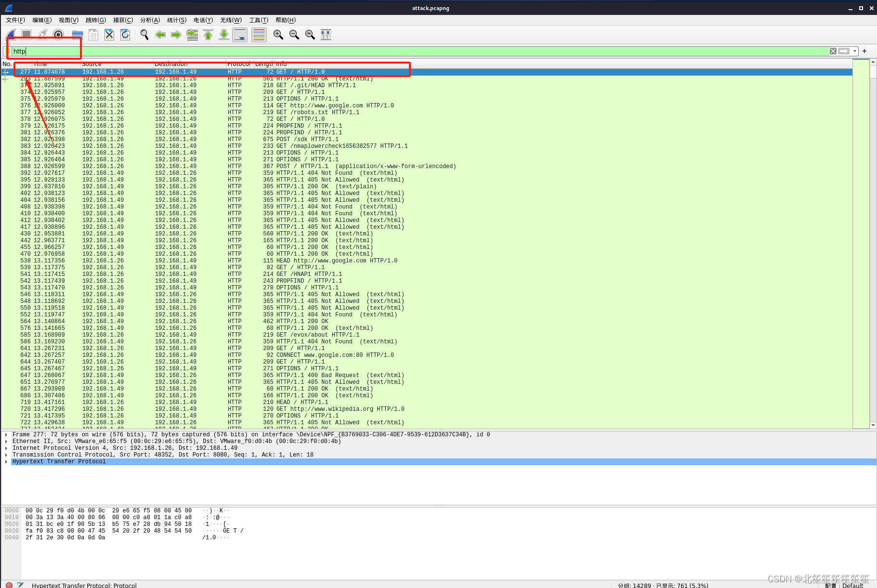This screenshot has width=877, height=588.
Task: Reload this capture file icon
Action: pos(125,35)
